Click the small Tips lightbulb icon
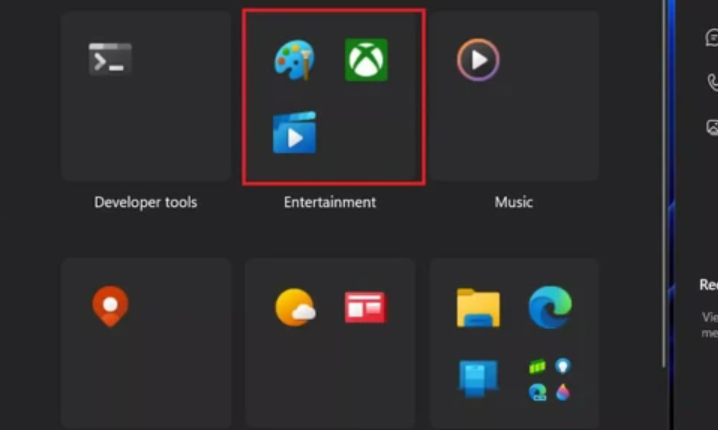The width and height of the screenshot is (718, 430). (x=563, y=366)
